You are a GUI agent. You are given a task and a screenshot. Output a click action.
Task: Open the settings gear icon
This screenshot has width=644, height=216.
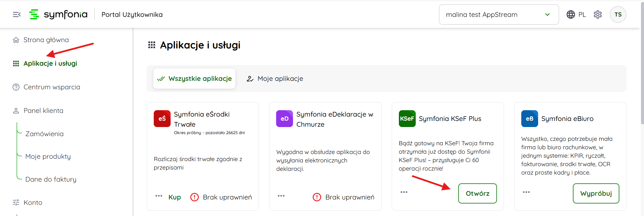tap(597, 14)
